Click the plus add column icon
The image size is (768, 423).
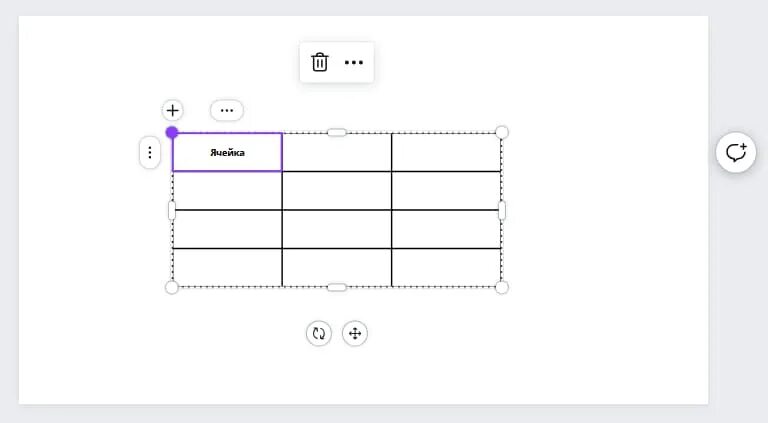tap(172, 110)
